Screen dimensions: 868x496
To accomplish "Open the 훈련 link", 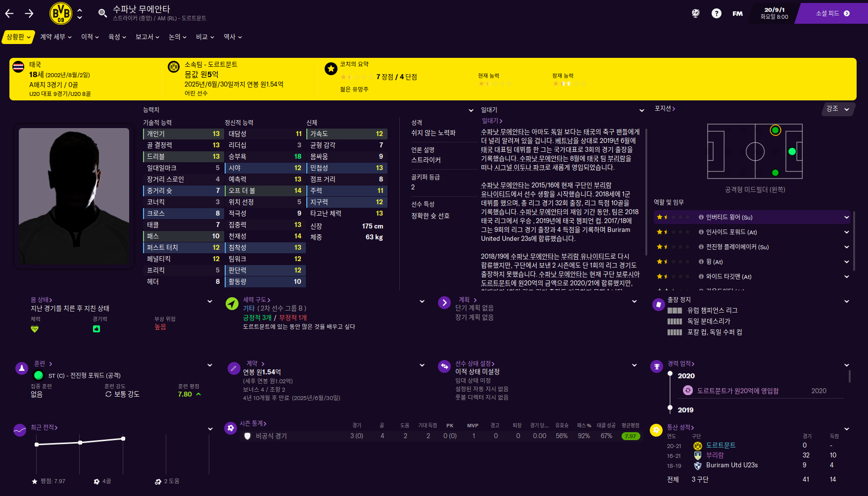I will pos(43,363).
